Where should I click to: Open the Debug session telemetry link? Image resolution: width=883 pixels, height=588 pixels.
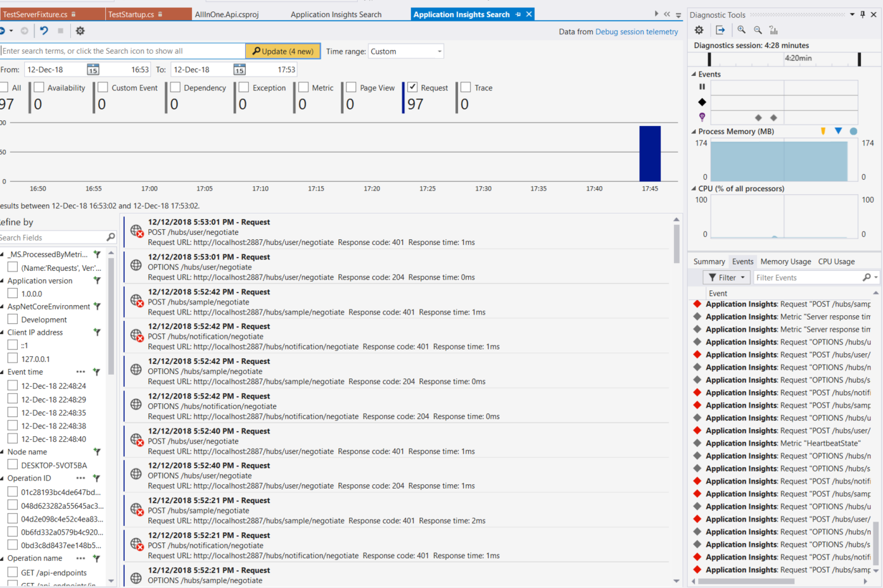pos(637,32)
